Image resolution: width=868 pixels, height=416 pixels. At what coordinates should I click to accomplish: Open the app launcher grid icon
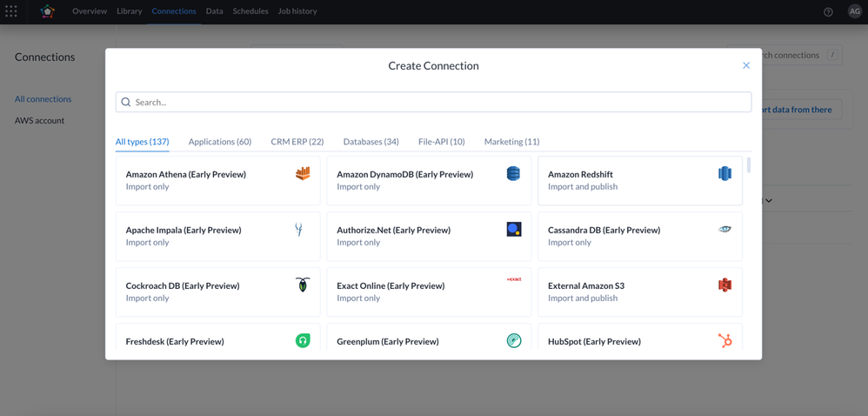tap(11, 11)
